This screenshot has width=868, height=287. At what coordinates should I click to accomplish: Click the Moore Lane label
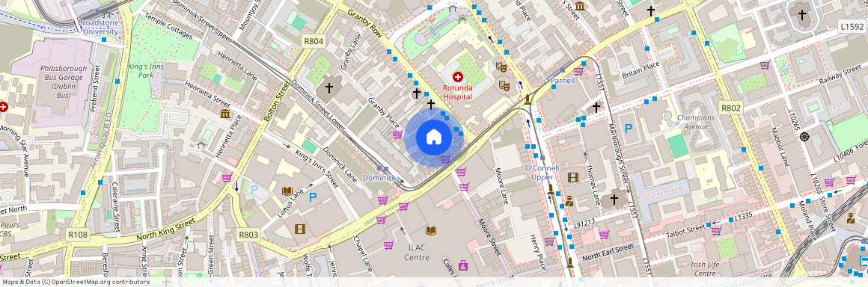[501, 186]
